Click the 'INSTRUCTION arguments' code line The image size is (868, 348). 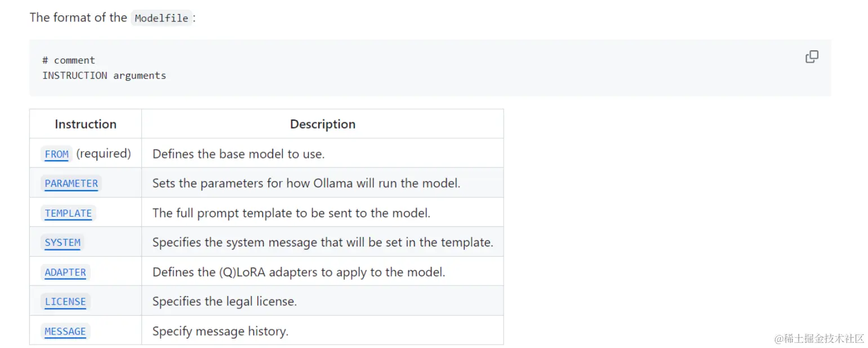tap(104, 76)
